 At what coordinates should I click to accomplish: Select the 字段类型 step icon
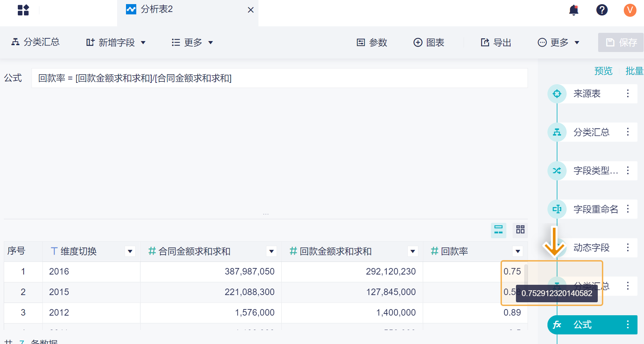(557, 170)
